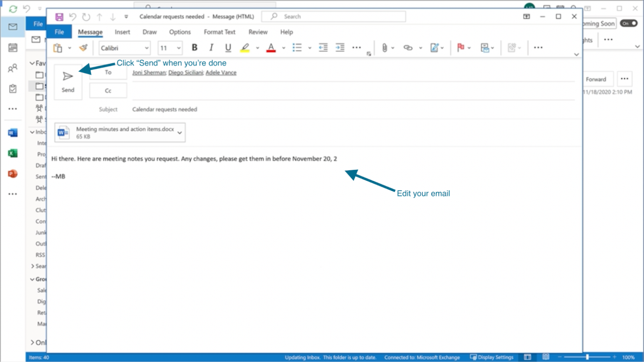Open the People view icon
The height and width of the screenshot is (362, 644).
(x=13, y=67)
